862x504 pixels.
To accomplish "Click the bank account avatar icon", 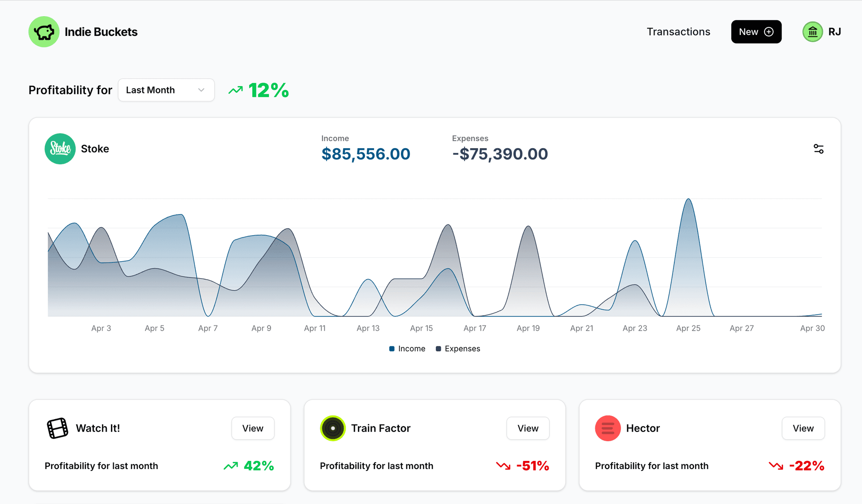I will (x=813, y=32).
